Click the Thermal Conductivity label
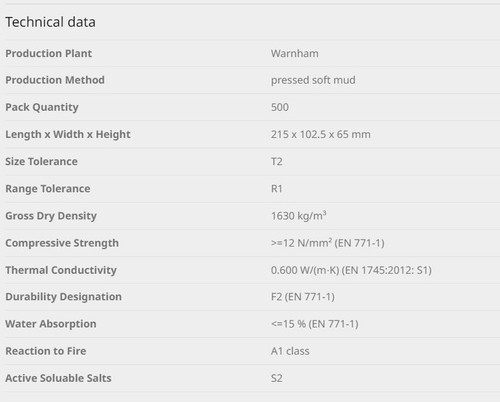Image resolution: width=500 pixels, height=402 pixels. click(x=61, y=270)
